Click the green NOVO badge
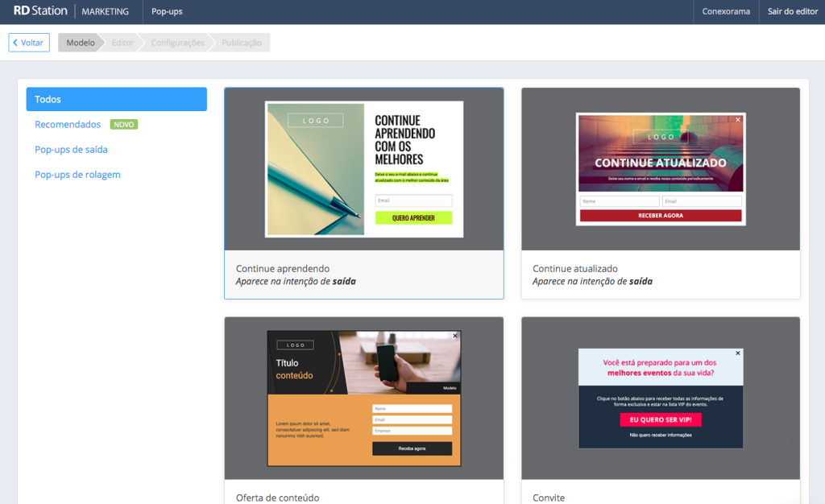This screenshot has width=825, height=504. tap(124, 125)
